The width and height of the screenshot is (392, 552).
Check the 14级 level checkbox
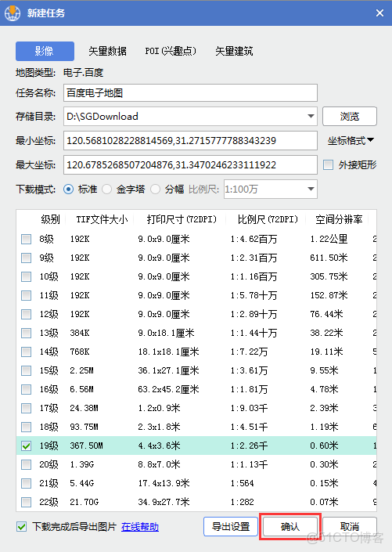coord(26,352)
